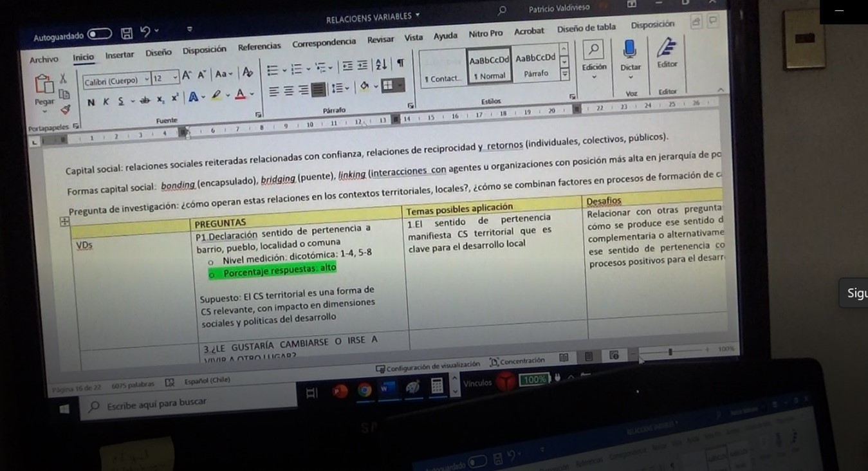Insert a bulleted list

pos(272,71)
